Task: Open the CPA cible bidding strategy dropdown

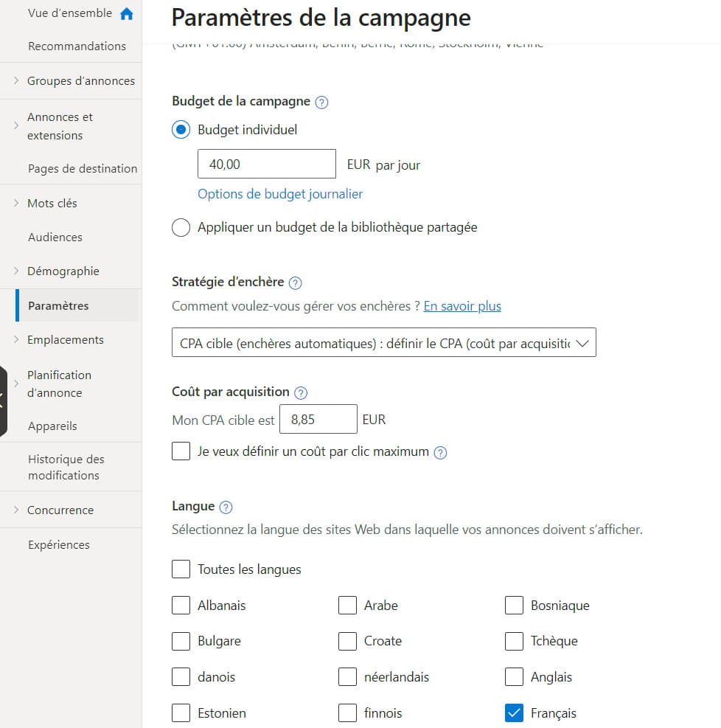Action: click(x=383, y=343)
